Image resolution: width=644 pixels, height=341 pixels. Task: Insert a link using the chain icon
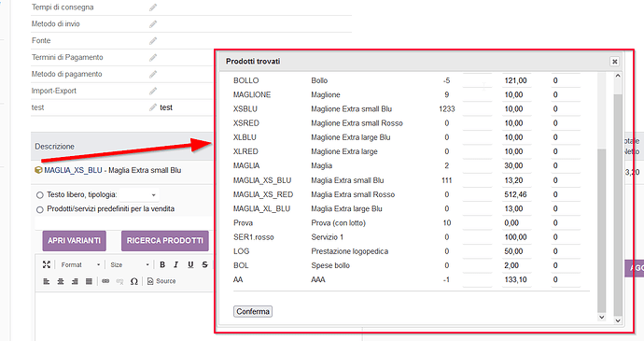click(105, 281)
